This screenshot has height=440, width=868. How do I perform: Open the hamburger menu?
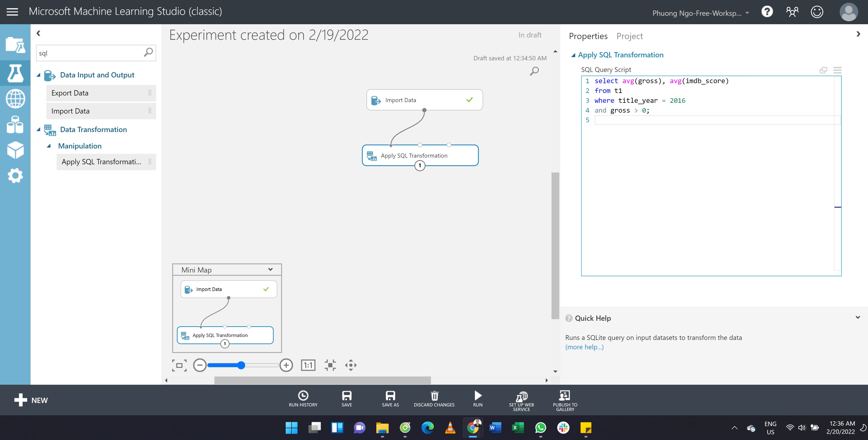[13, 11]
